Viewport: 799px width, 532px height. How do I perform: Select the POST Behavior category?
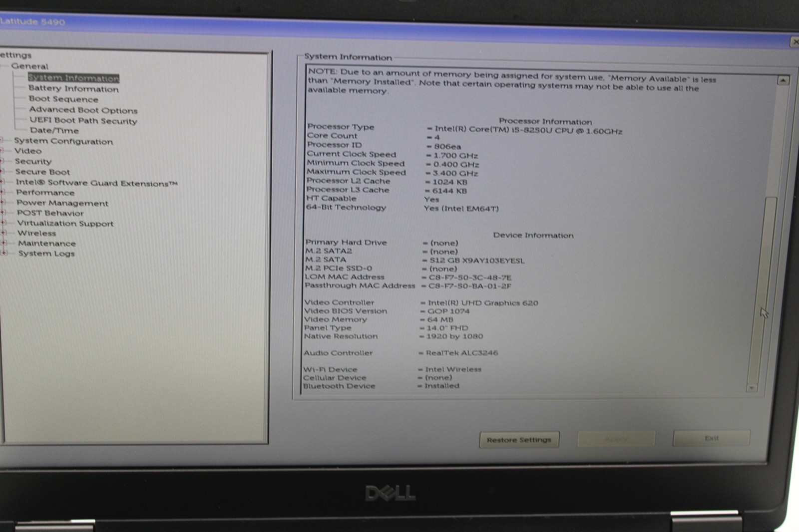(x=50, y=213)
